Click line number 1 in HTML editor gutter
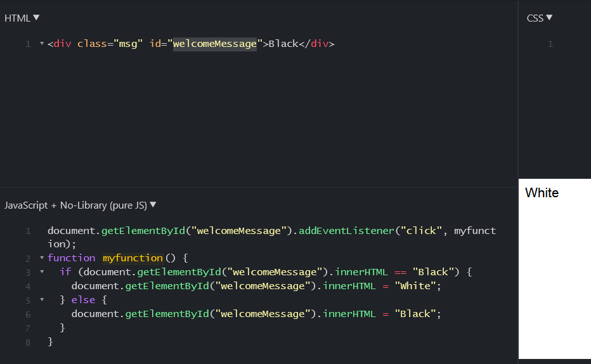Viewport: 591px width, 364px height. coord(28,44)
